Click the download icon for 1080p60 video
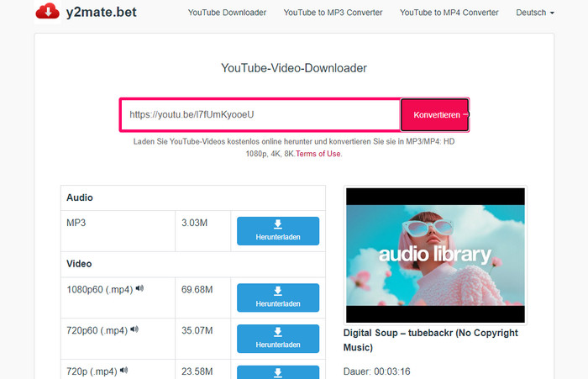Screen dimensions: 588x379 (x=278, y=292)
